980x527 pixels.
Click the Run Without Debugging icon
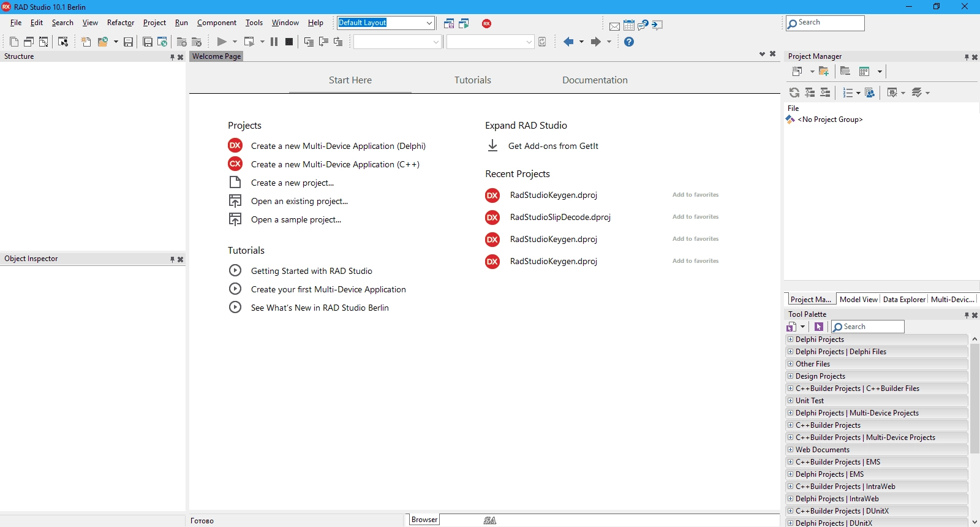coord(249,42)
